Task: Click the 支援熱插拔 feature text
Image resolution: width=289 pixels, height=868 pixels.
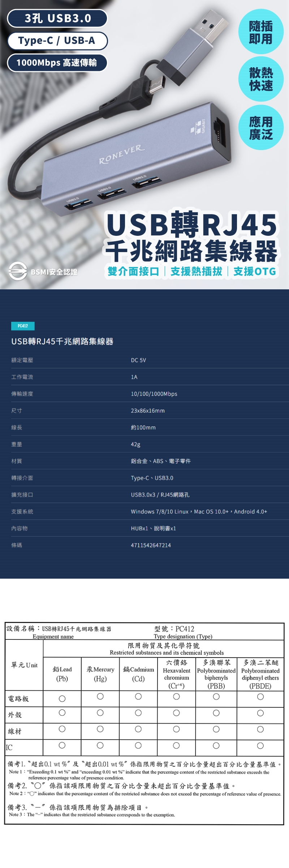Action: click(x=196, y=271)
